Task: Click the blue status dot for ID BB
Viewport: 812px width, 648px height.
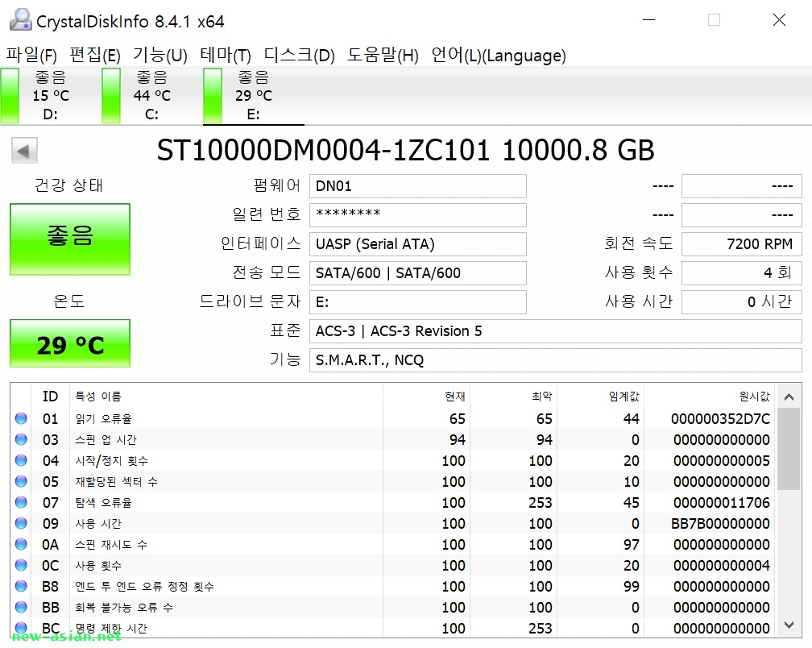Action: coord(21,607)
